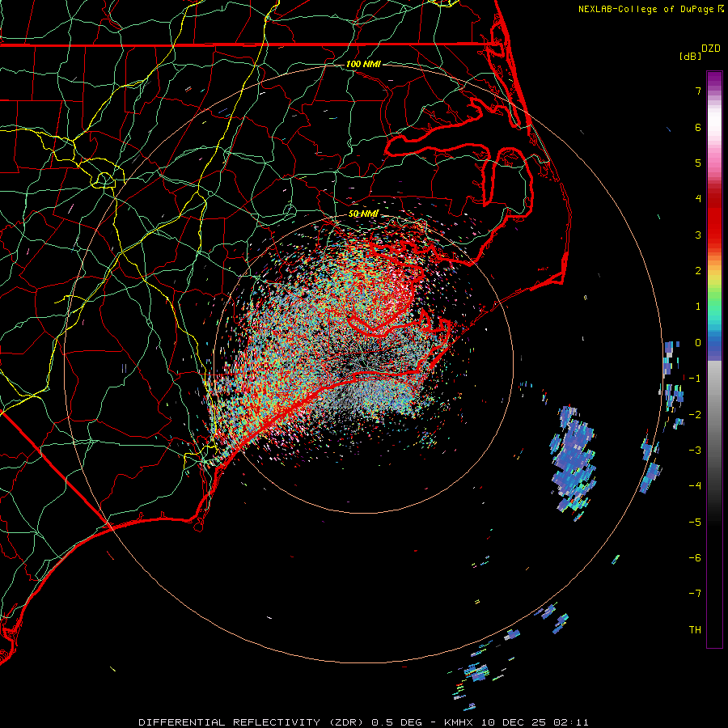Click the 1 value on the dB scale

698,307
